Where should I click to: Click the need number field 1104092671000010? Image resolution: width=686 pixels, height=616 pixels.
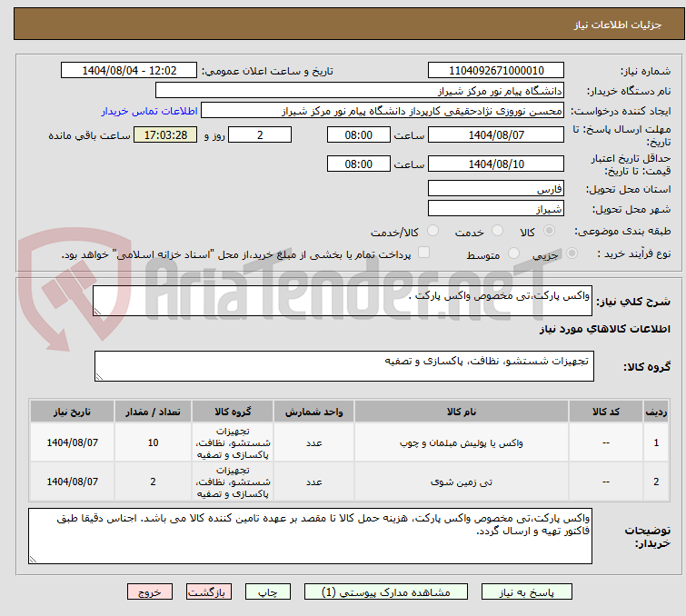point(496,71)
